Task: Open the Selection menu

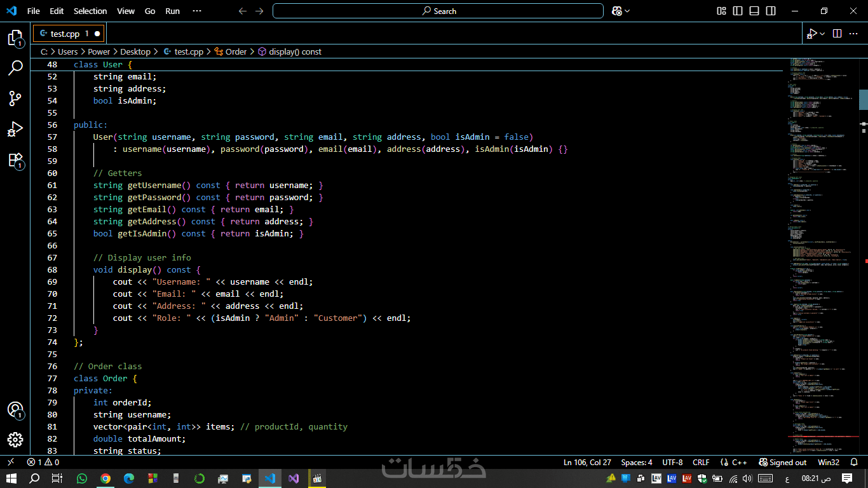Action: pyautogui.click(x=90, y=11)
